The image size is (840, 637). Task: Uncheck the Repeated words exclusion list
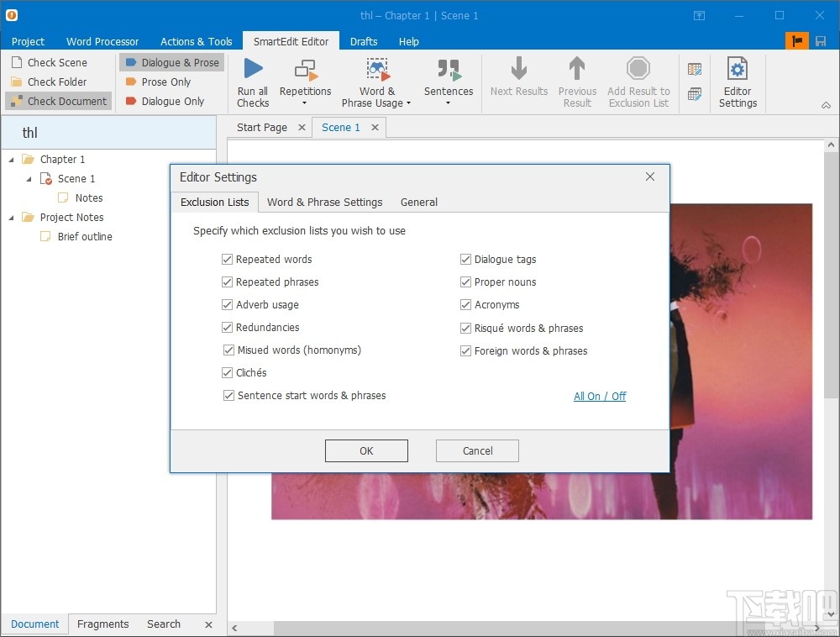coord(227,259)
